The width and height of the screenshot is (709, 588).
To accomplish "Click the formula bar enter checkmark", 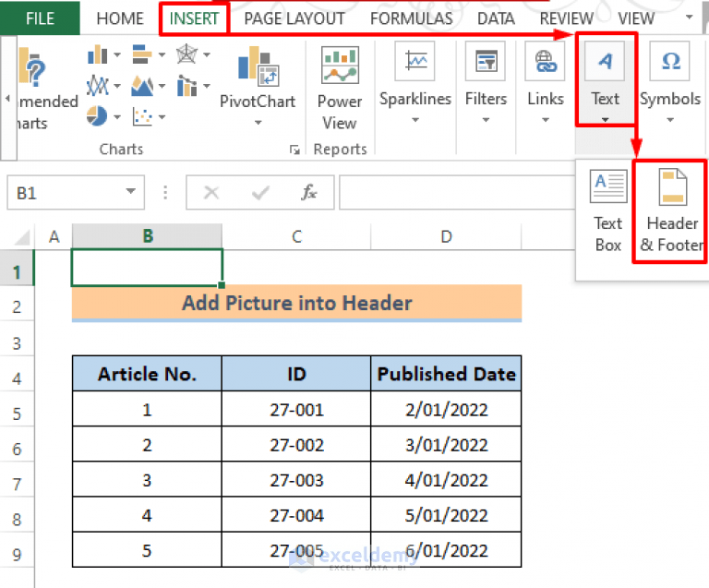I will coord(260,193).
